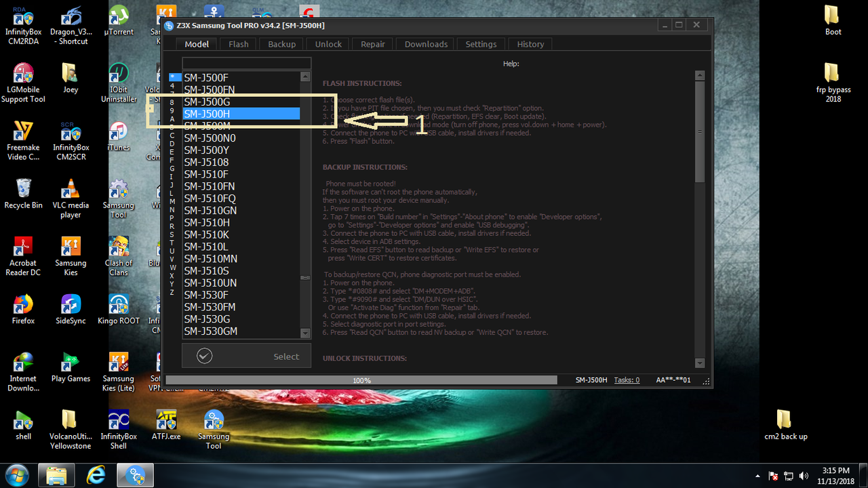Go to the Unlock tab
This screenshot has height=488, width=868.
(328, 44)
